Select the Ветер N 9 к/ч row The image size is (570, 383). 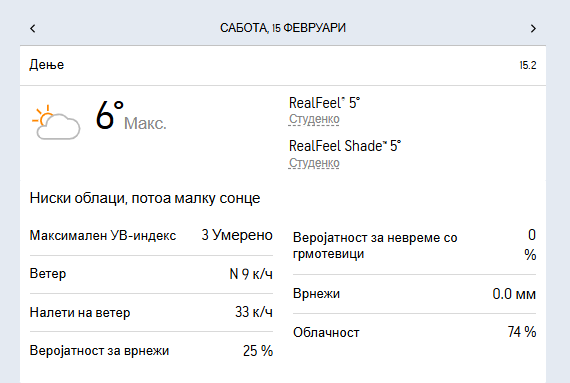[151, 274]
